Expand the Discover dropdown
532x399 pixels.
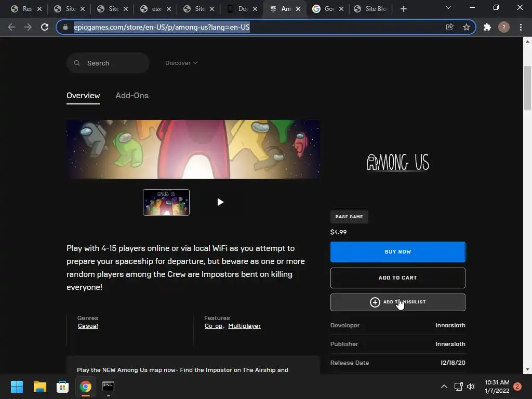pos(181,63)
